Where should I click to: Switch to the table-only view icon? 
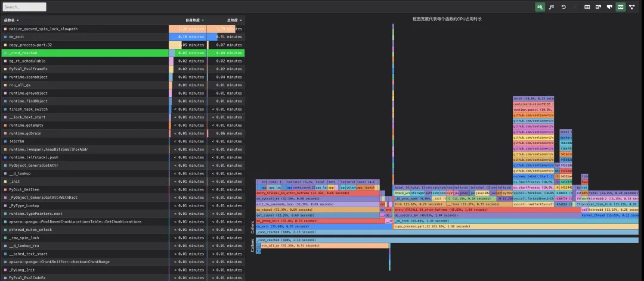(587, 7)
